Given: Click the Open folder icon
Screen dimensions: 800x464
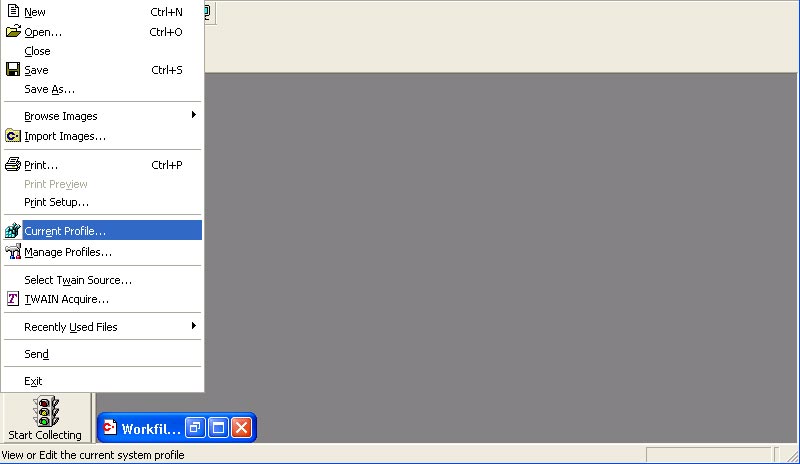Looking at the screenshot, I should pyautogui.click(x=13, y=31).
